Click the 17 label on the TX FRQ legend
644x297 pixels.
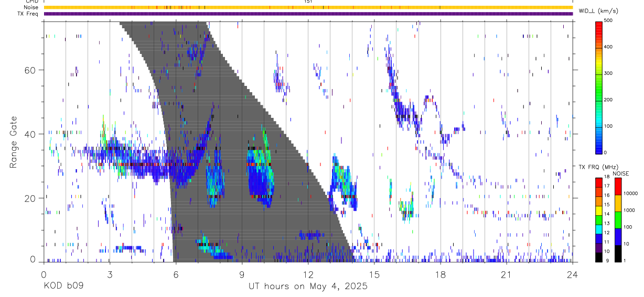click(x=607, y=186)
